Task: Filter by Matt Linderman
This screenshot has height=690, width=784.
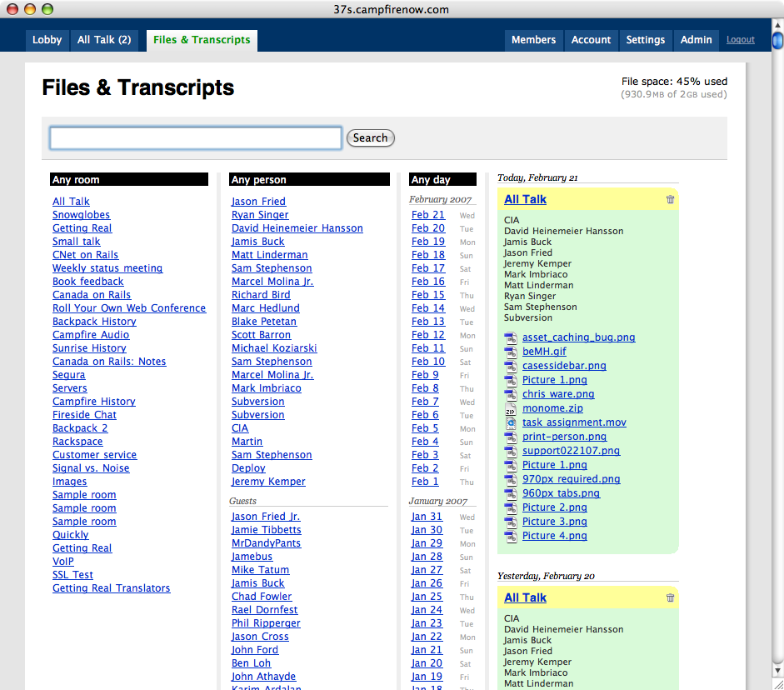Action: pyautogui.click(x=269, y=255)
